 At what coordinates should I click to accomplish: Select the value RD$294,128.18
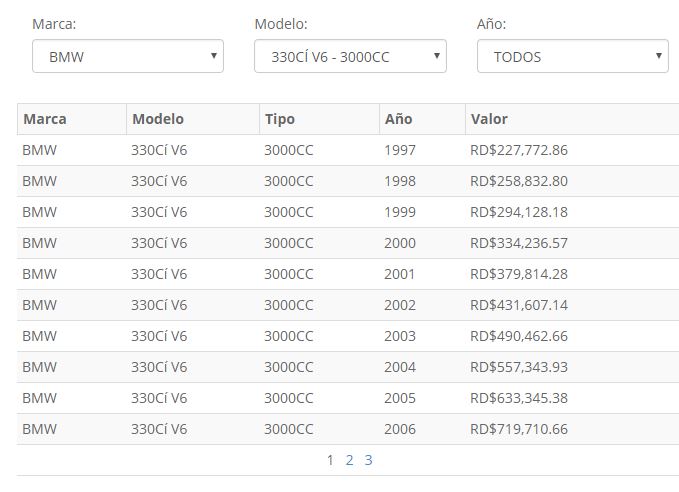(x=518, y=212)
